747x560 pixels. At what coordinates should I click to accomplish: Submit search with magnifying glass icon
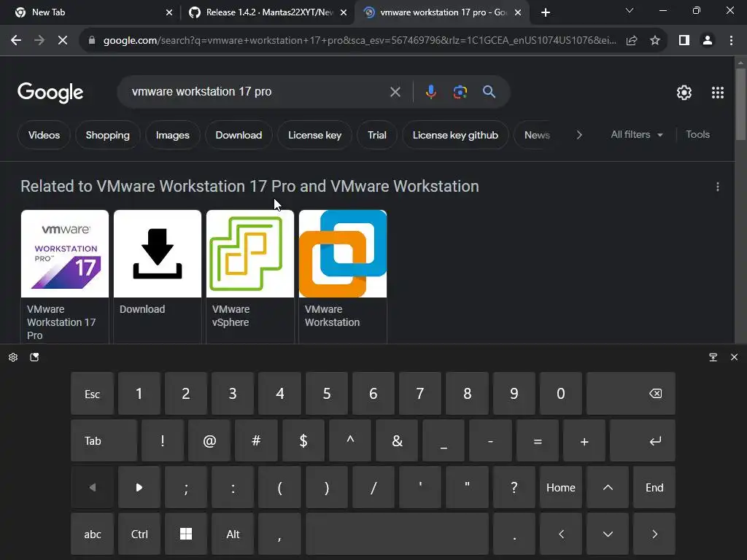coord(489,92)
